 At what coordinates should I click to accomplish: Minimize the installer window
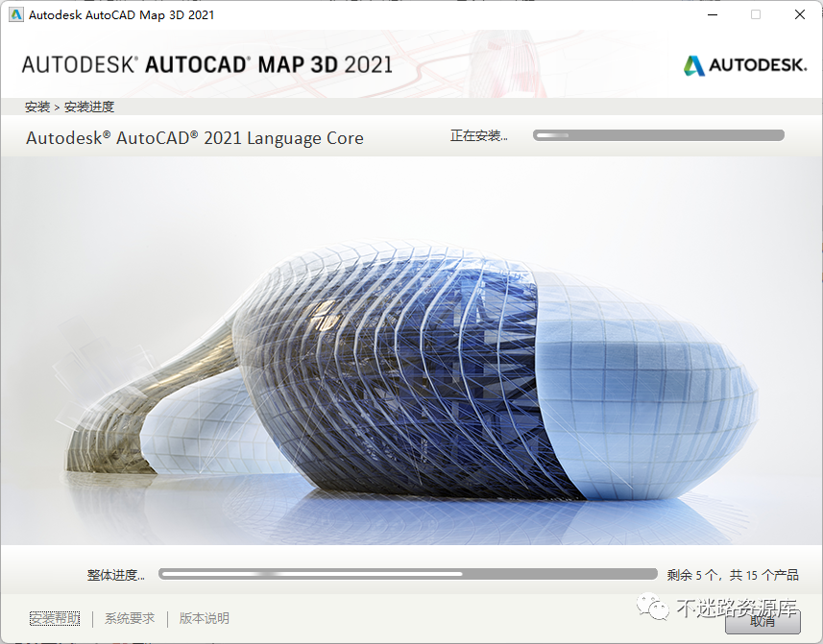click(713, 14)
